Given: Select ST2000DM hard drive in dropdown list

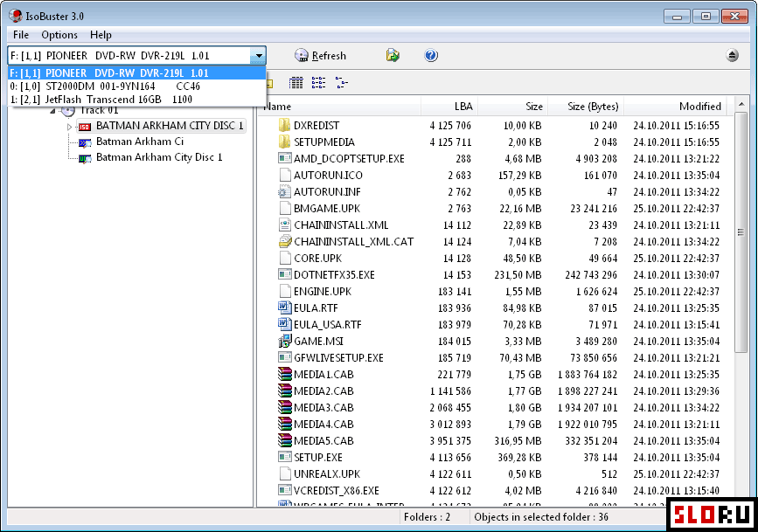Looking at the screenshot, I should (x=136, y=86).
